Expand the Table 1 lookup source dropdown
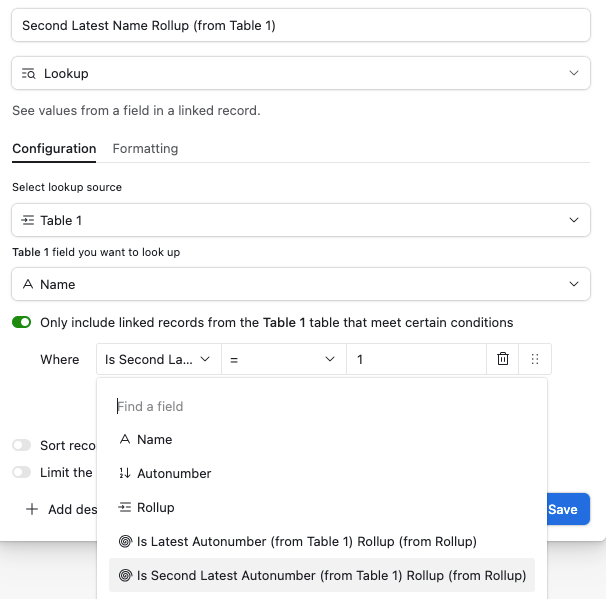The height and width of the screenshot is (599, 606). (x=301, y=220)
